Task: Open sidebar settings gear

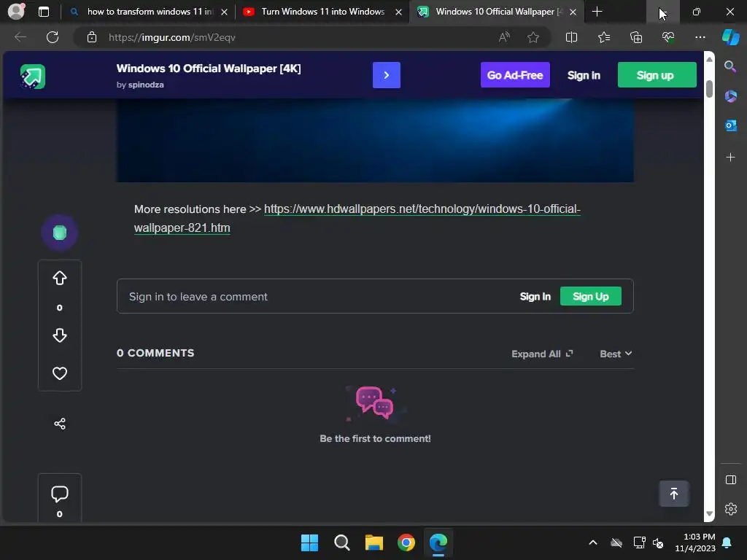Action: click(x=730, y=509)
